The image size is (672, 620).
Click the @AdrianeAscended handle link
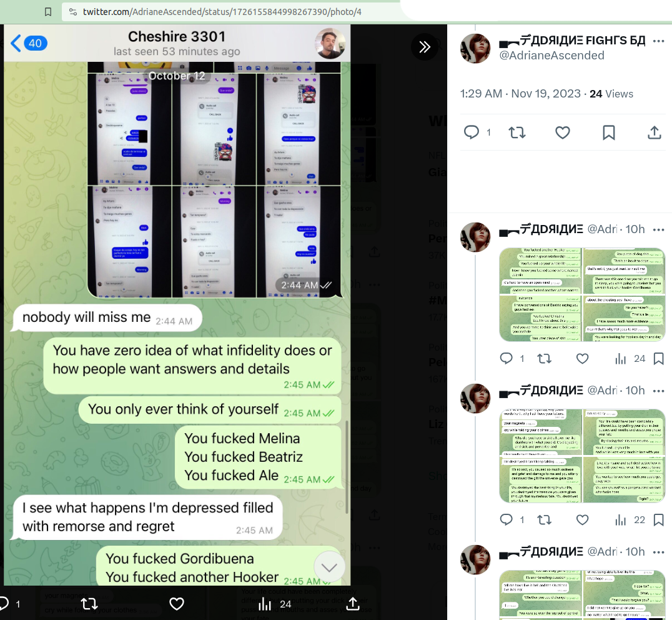point(551,55)
